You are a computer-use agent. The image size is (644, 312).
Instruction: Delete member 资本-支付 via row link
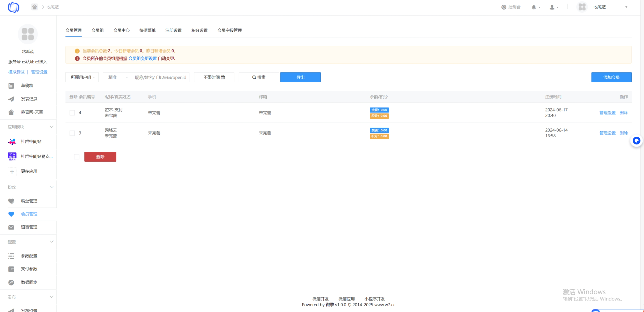click(x=623, y=113)
